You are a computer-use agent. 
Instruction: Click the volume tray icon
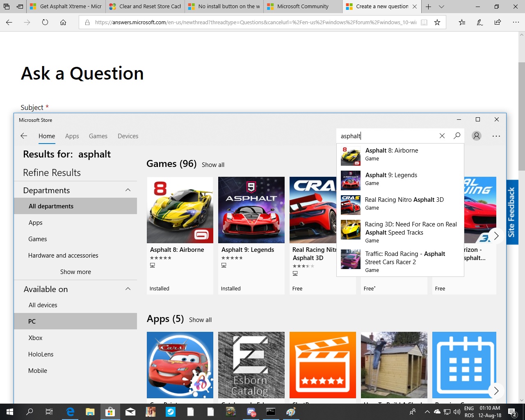coord(457,412)
